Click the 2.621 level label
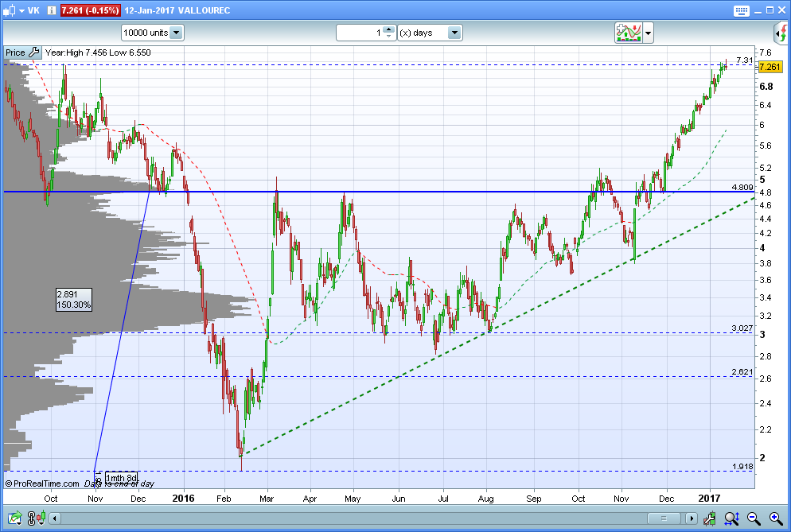Viewport: 791px width, 532px height. 742,371
